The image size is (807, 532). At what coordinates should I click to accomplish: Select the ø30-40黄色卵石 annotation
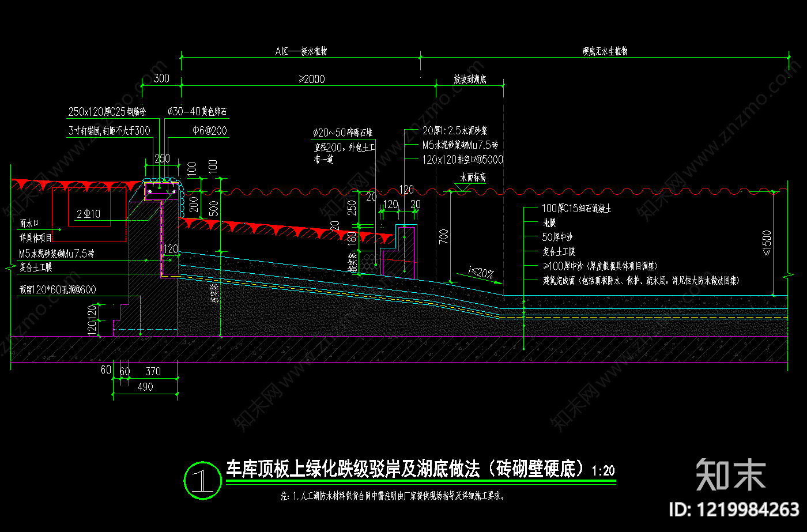pyautogui.click(x=197, y=112)
